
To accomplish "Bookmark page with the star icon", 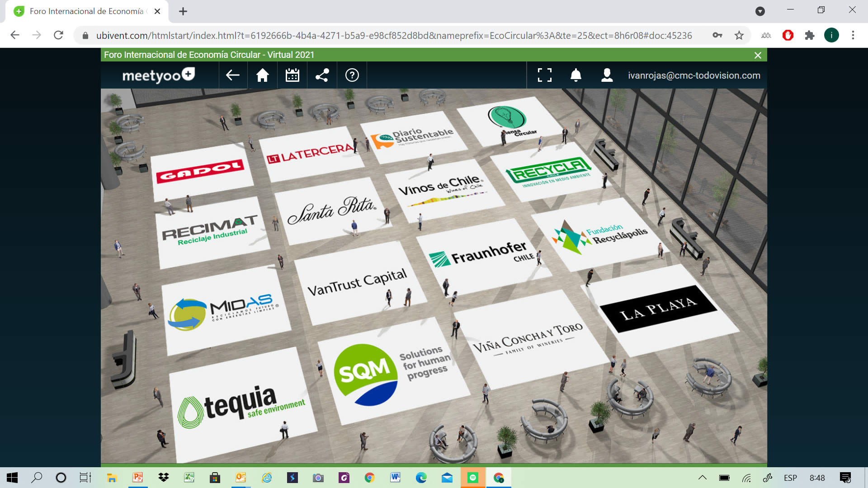I will coord(739,35).
